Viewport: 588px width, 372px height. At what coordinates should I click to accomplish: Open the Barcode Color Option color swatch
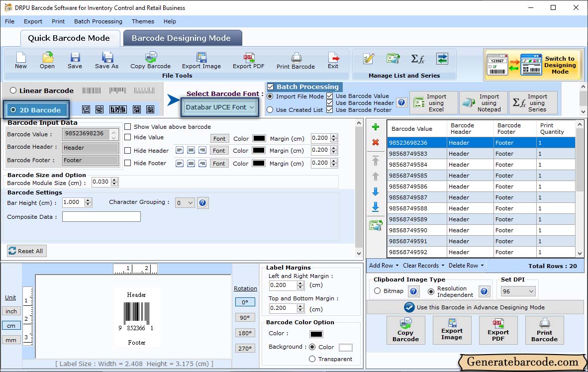pyautogui.click(x=316, y=334)
